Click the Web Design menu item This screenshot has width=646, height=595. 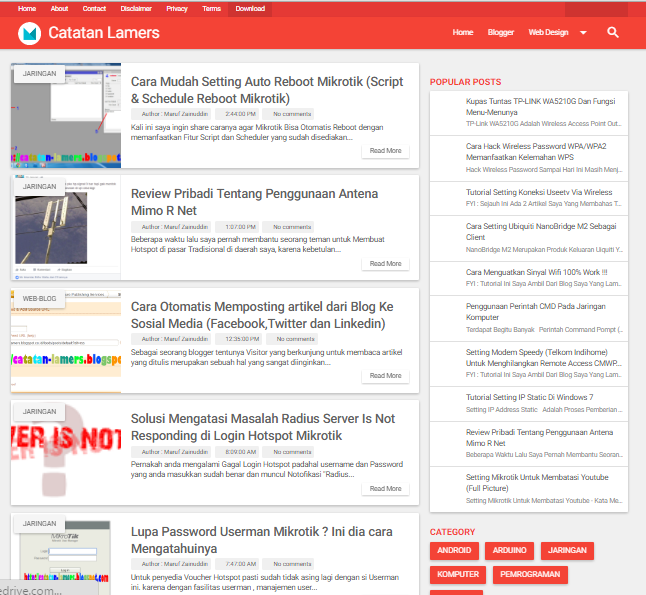coord(548,32)
